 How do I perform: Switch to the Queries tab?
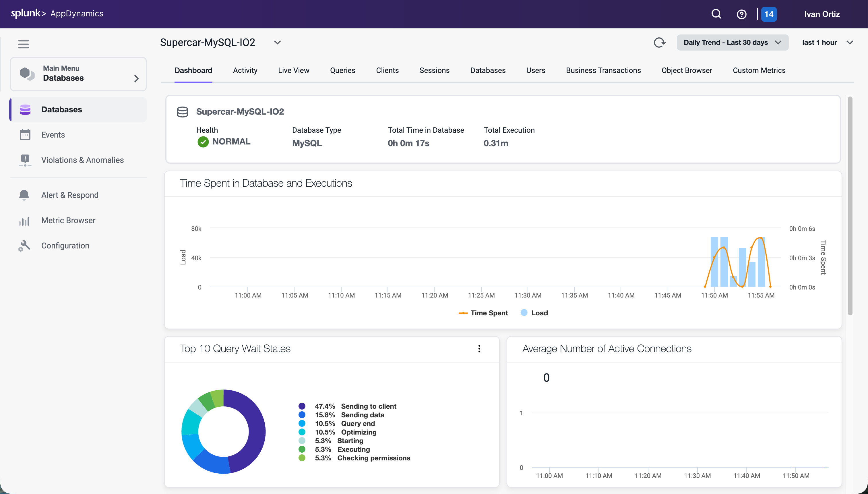pyautogui.click(x=342, y=70)
